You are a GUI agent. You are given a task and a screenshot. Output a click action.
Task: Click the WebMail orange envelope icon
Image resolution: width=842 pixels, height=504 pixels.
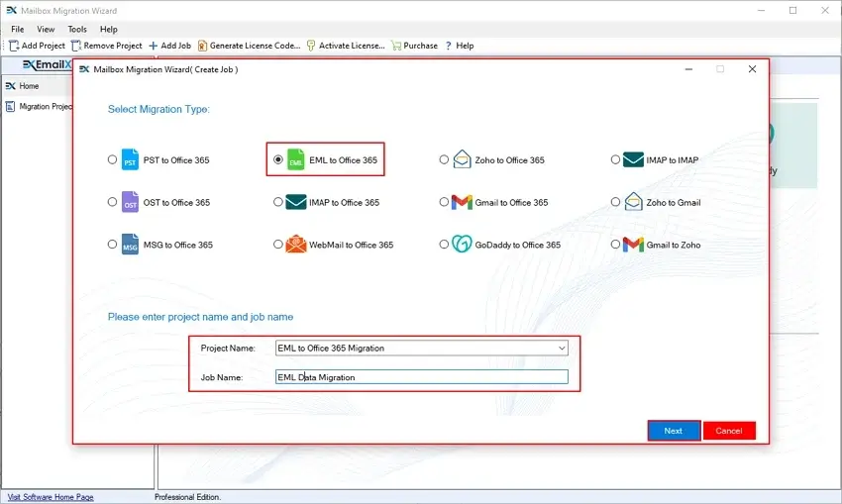pos(296,245)
